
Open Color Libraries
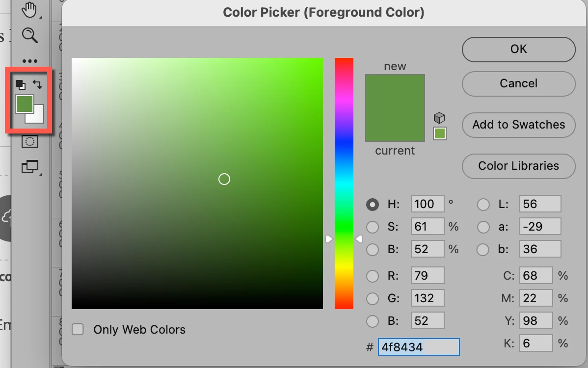point(519,166)
